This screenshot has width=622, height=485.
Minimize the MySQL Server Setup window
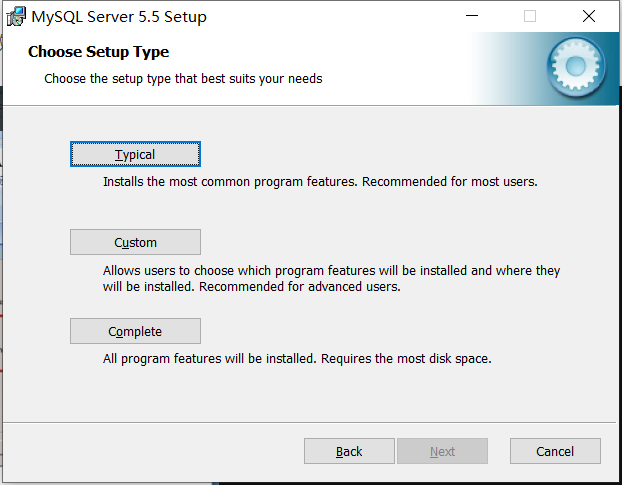(x=472, y=16)
